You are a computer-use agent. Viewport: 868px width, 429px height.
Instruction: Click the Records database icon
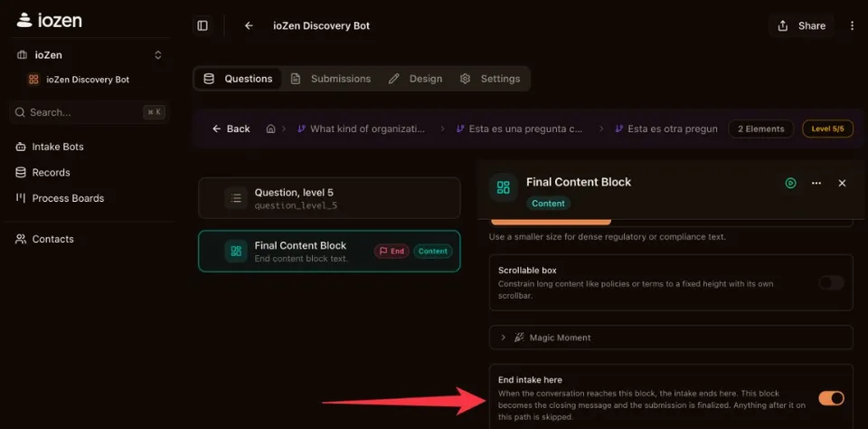[x=21, y=172]
